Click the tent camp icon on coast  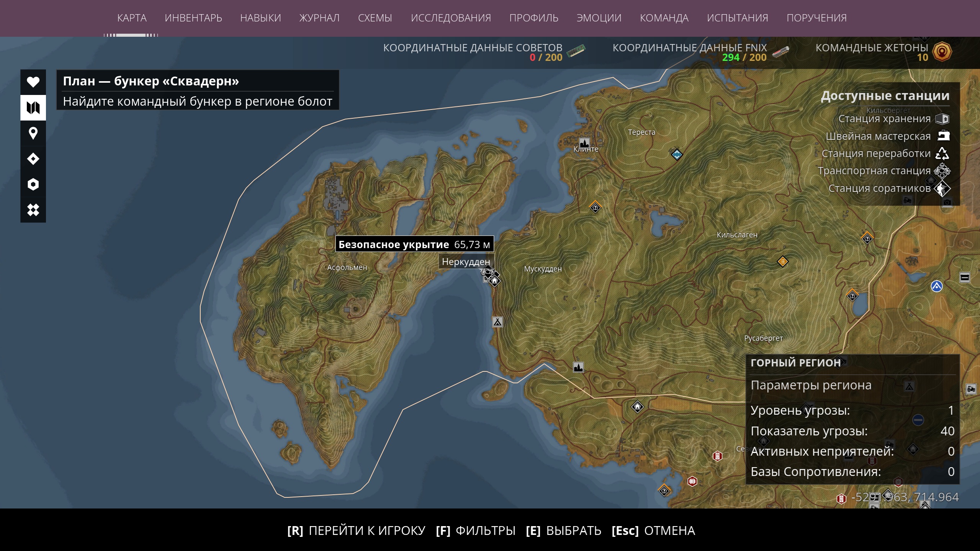tap(497, 322)
